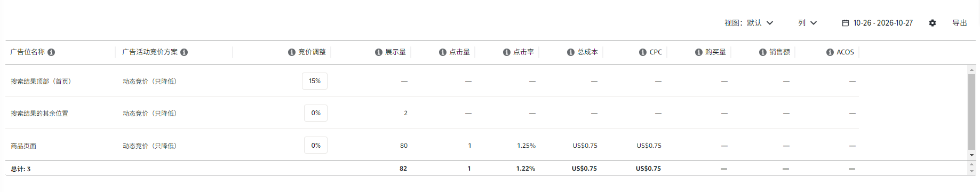Screen dimensions: 980x192
Task: Sort by 展示量 column header
Action: click(395, 52)
